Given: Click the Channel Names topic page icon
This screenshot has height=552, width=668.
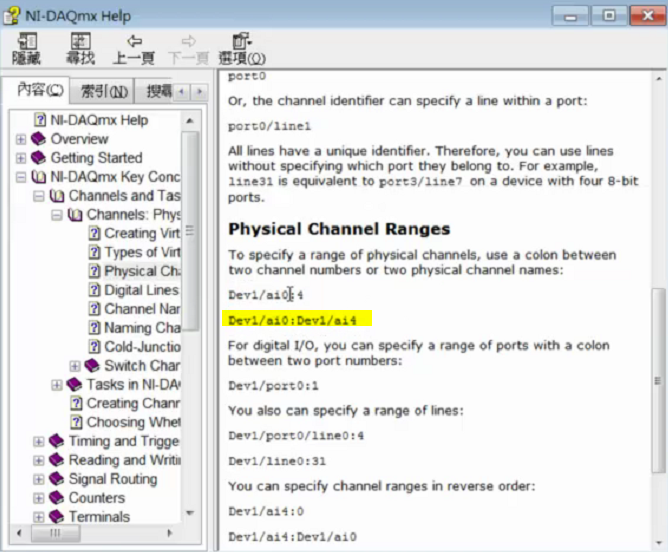Looking at the screenshot, I should [x=94, y=309].
